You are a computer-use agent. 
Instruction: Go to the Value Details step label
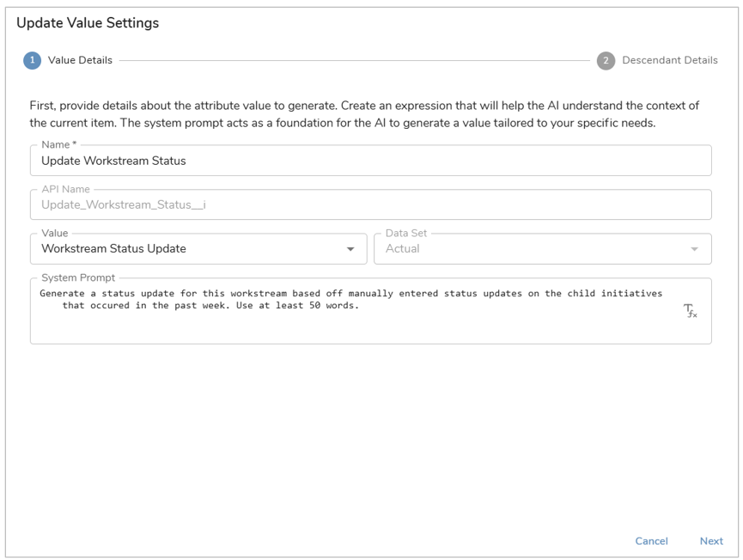(80, 60)
